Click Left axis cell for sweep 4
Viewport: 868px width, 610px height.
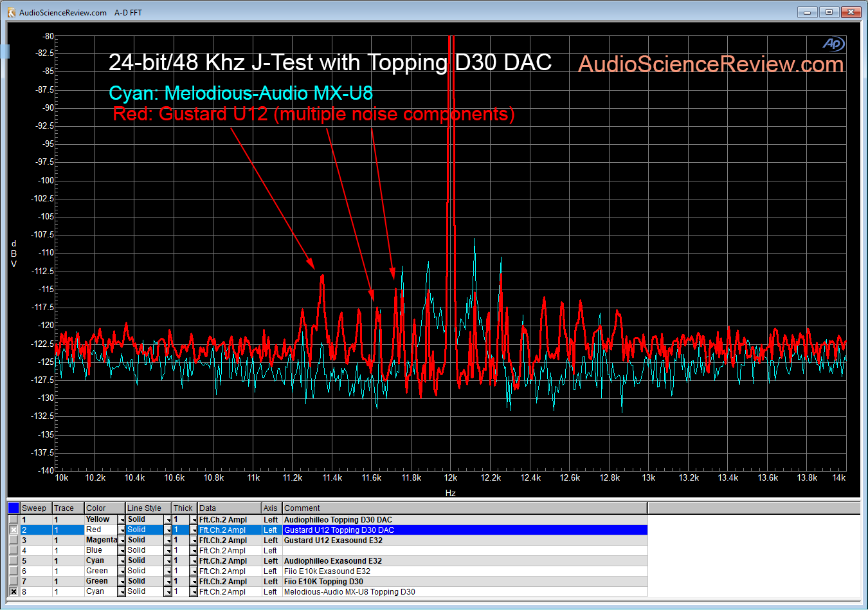point(272,551)
